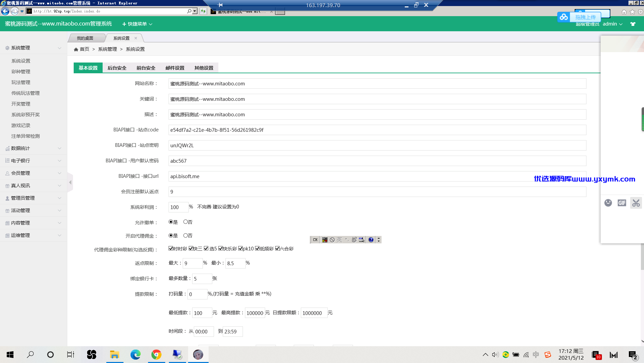Switch to the 我的桌面 tab

(85, 38)
